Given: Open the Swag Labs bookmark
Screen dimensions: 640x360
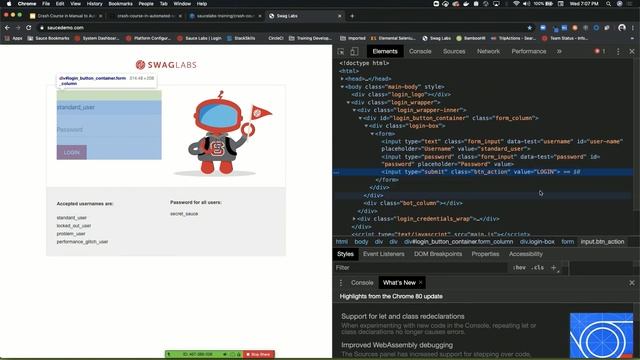Looking at the screenshot, I should 436,38.
